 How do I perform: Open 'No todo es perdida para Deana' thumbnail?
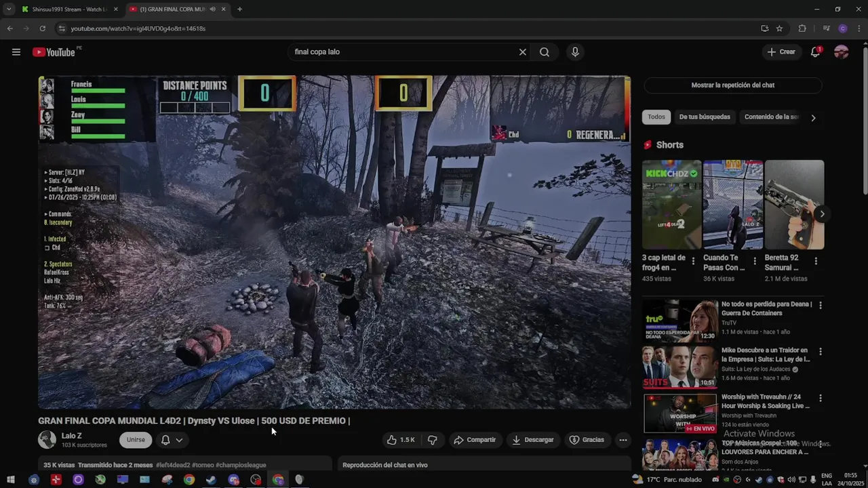680,321
